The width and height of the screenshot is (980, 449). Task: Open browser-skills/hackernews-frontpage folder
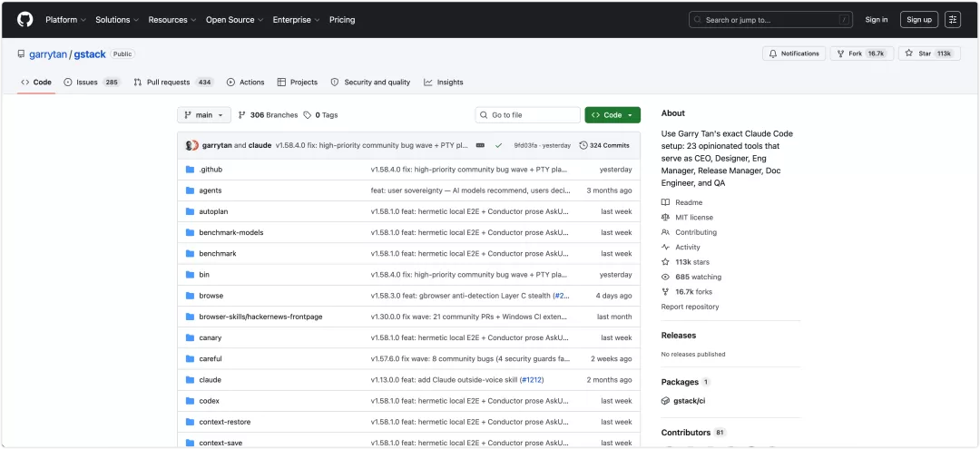click(260, 317)
